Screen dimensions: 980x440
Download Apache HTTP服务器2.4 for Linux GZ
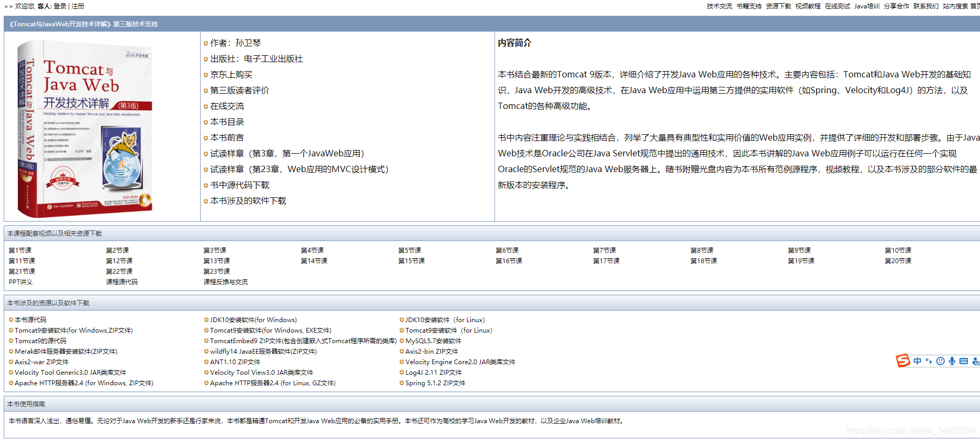point(273,383)
